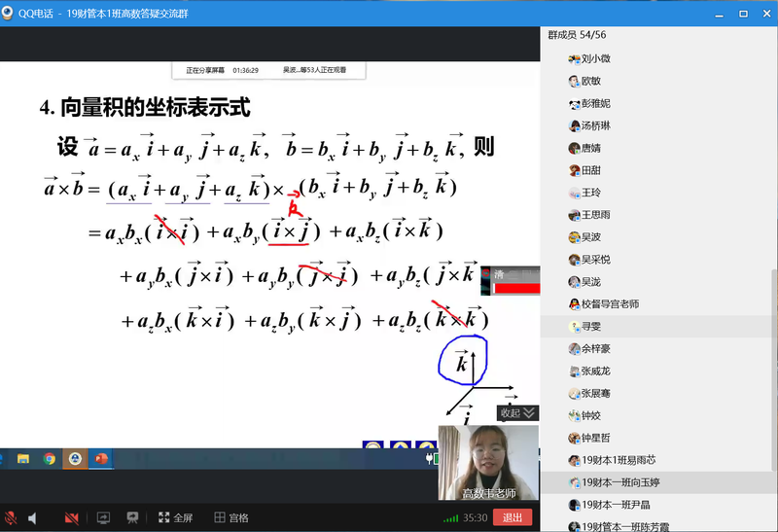
Task: Click avatar of member 田甜
Action: pyautogui.click(x=574, y=171)
